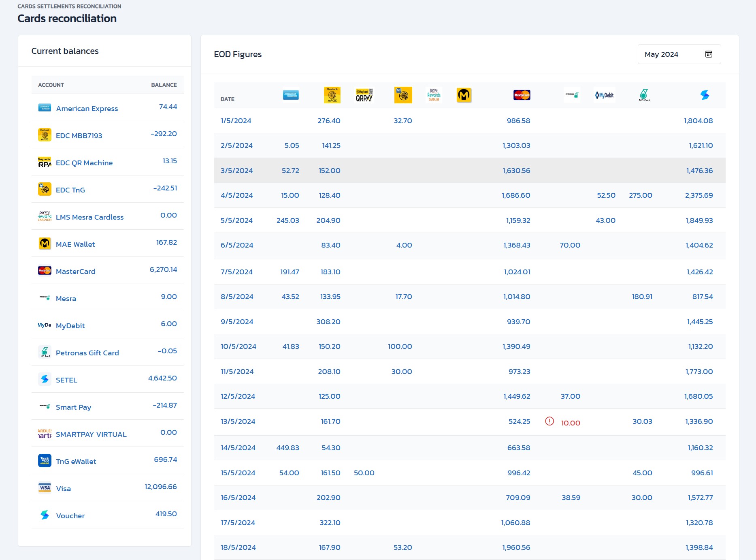Image resolution: width=756 pixels, height=560 pixels.
Task: Click the BALANCE column header
Action: 164,85
